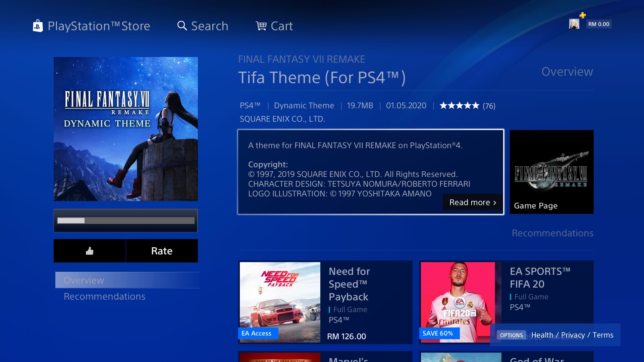Open the Cart icon
The width and height of the screenshot is (644, 362).
(x=261, y=26)
